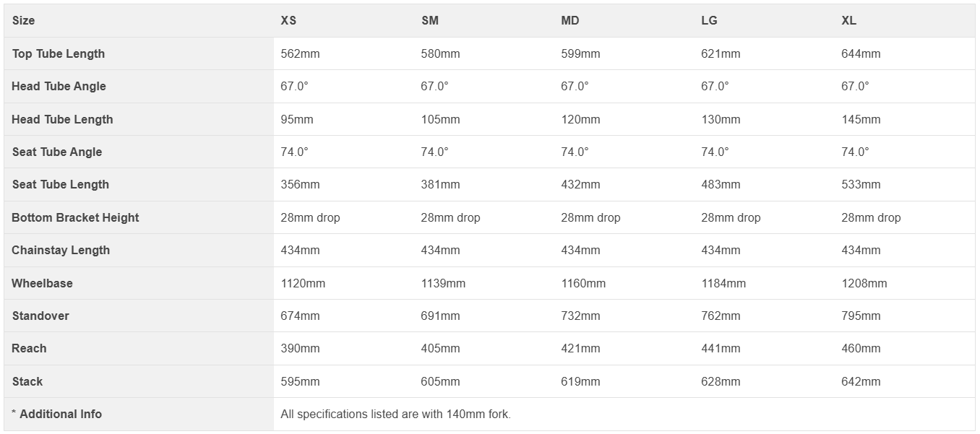The width and height of the screenshot is (980, 434).
Task: Click the Chainstay Length row label
Action: [61, 251]
